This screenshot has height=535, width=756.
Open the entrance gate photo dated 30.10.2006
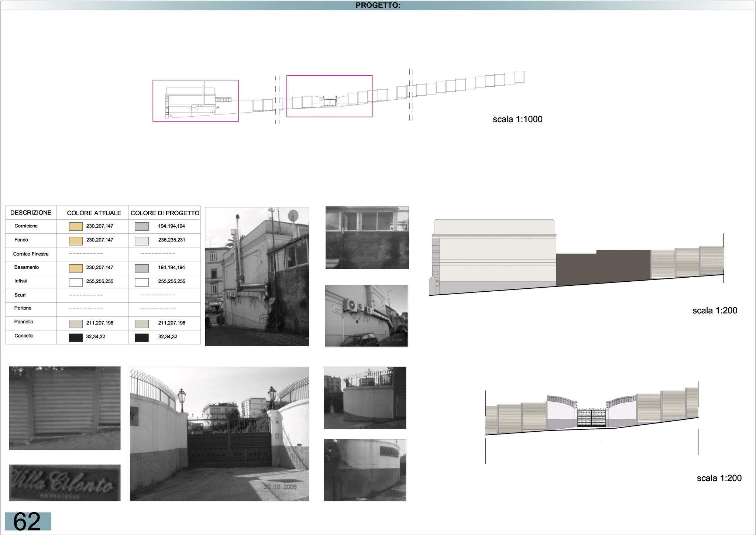tap(219, 434)
